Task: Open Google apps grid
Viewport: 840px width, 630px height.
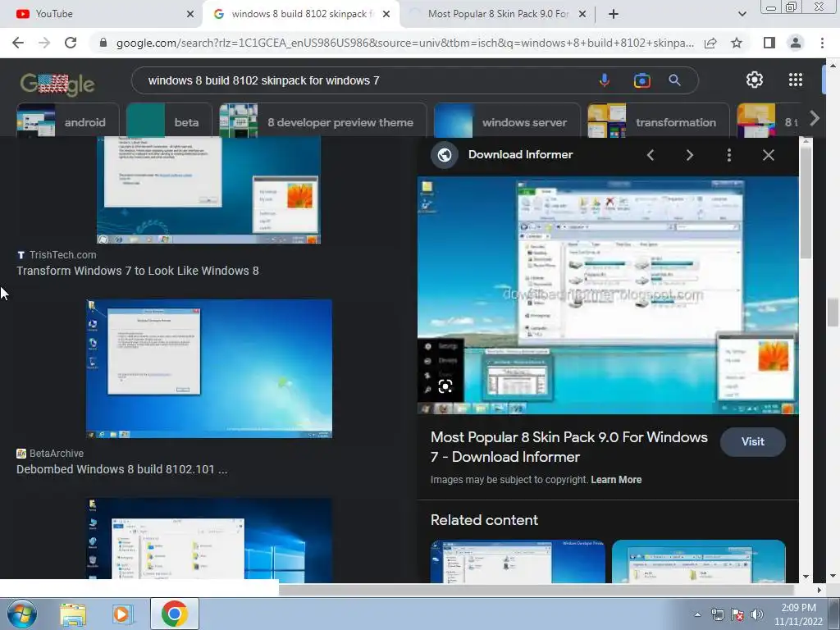Action: (x=796, y=80)
